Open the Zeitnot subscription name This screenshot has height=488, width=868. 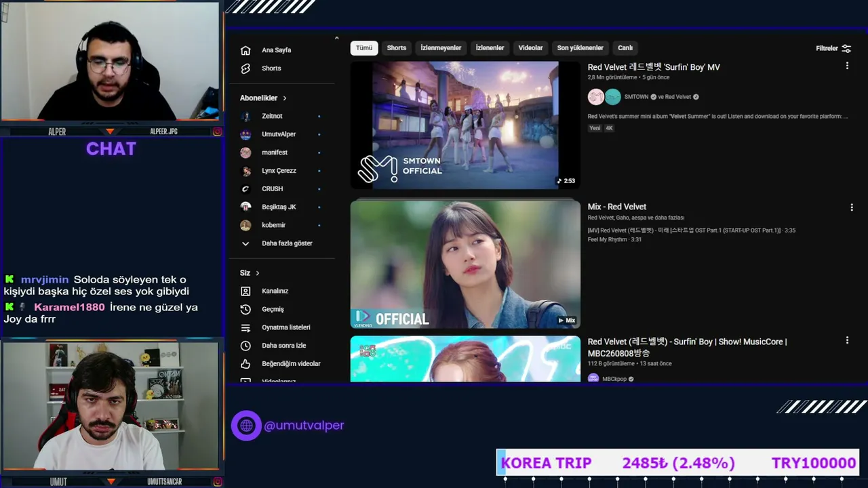[x=272, y=117]
